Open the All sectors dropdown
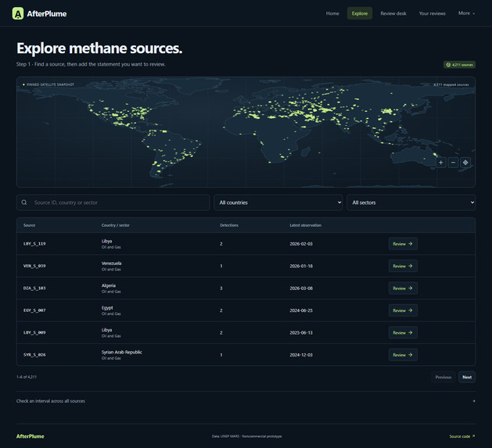Image resolution: width=492 pixels, height=448 pixels. pos(411,202)
